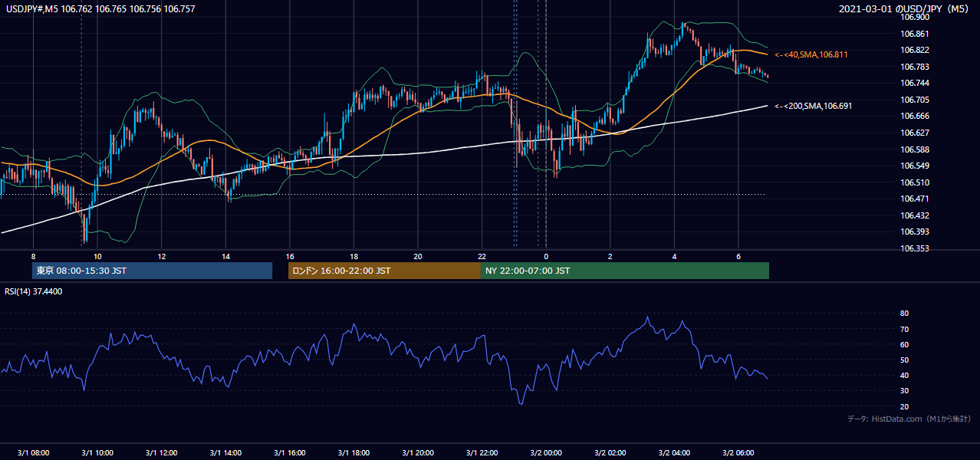980x460 pixels.
Task: Click price axis label 106.900
Action: pyautogui.click(x=916, y=17)
